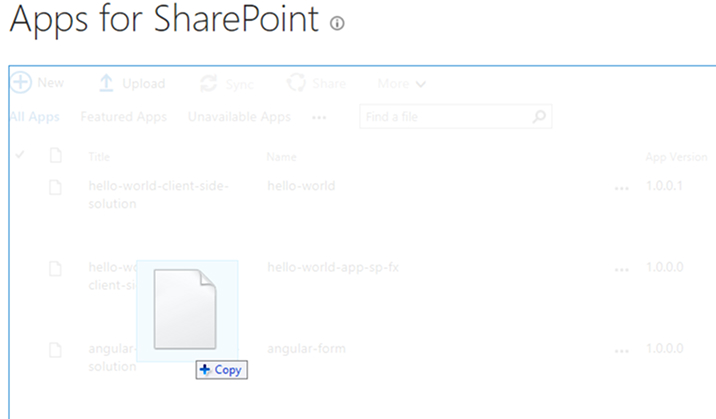
Task: Open ellipsis menu for hello-world
Action: click(x=621, y=188)
